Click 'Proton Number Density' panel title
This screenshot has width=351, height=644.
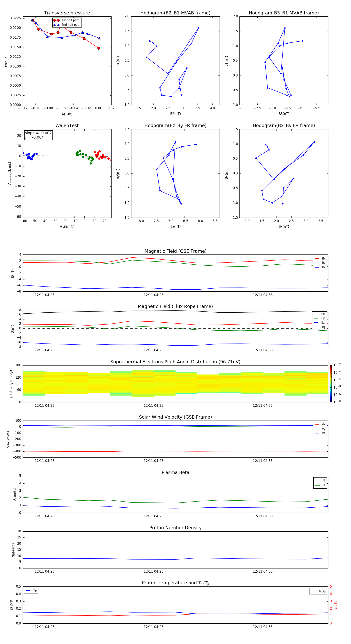click(175, 528)
